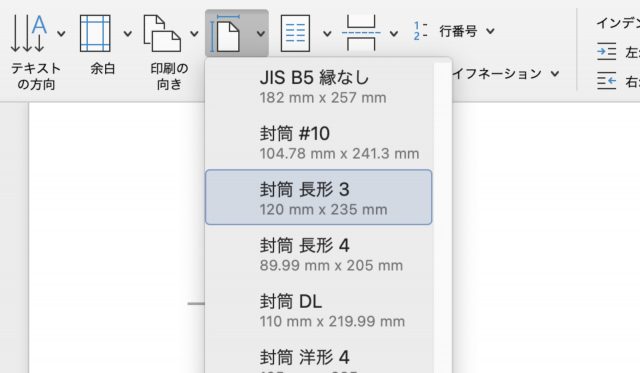Expand the Orientation dropdown arrow
The height and width of the screenshot is (373, 640).
(x=194, y=33)
